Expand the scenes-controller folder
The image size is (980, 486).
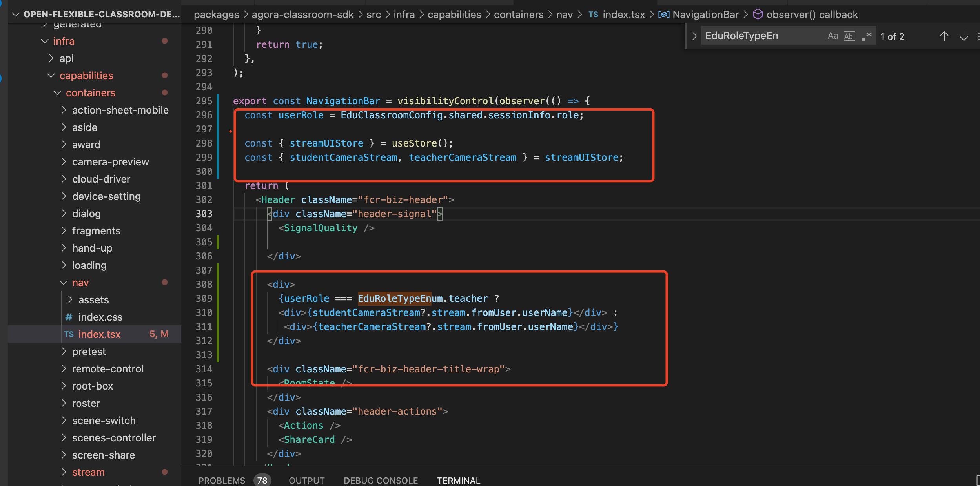tap(64, 438)
